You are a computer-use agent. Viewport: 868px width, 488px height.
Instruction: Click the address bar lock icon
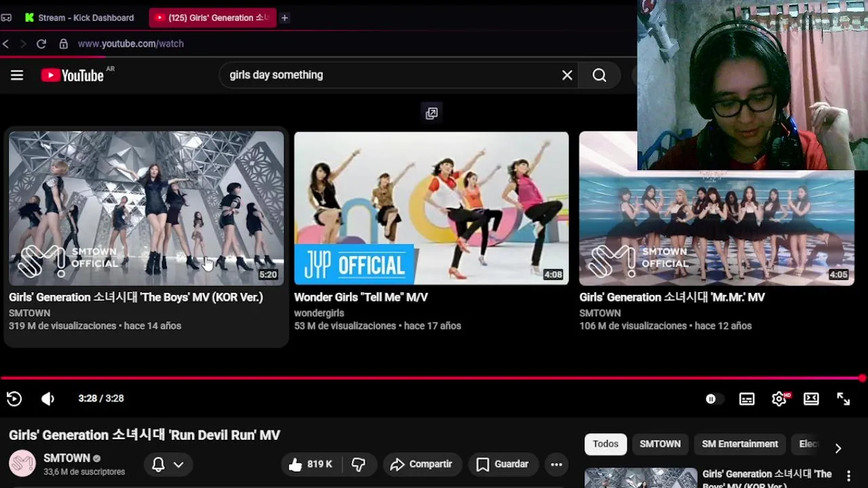point(63,43)
